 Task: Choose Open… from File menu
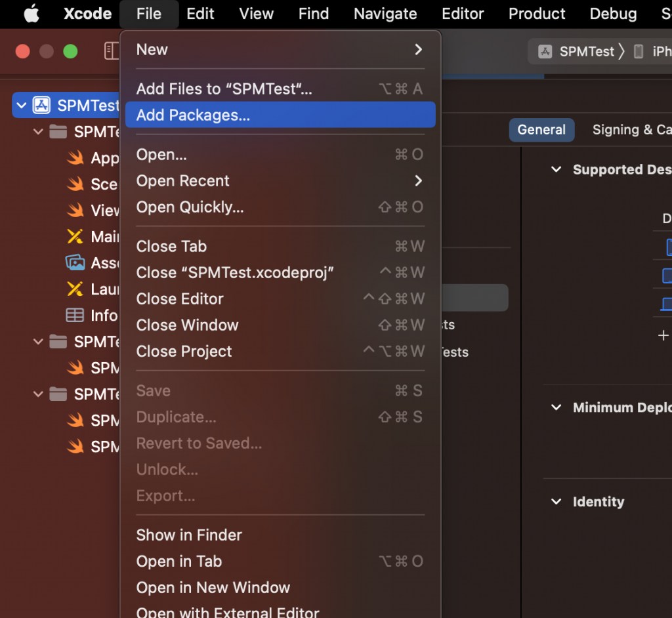(x=280, y=154)
